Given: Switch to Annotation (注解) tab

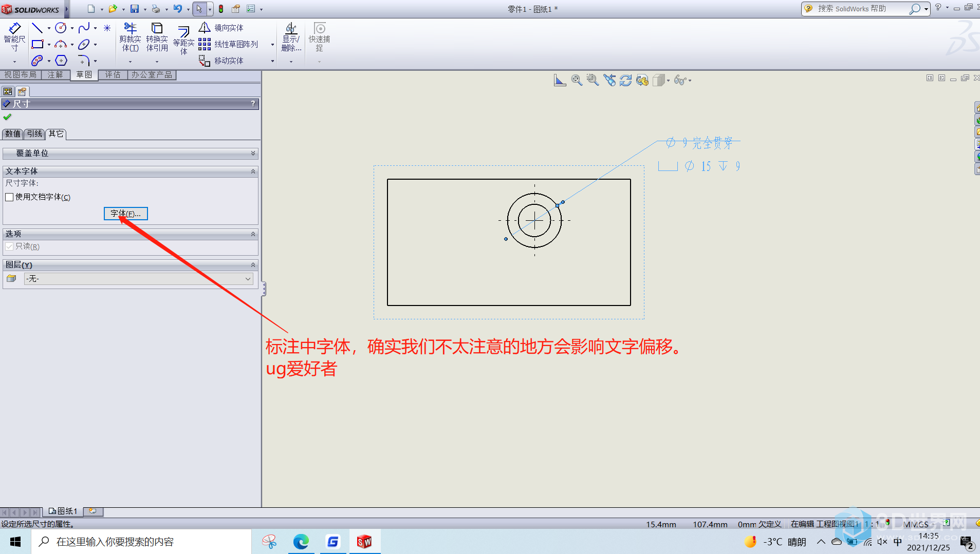Looking at the screenshot, I should point(55,75).
